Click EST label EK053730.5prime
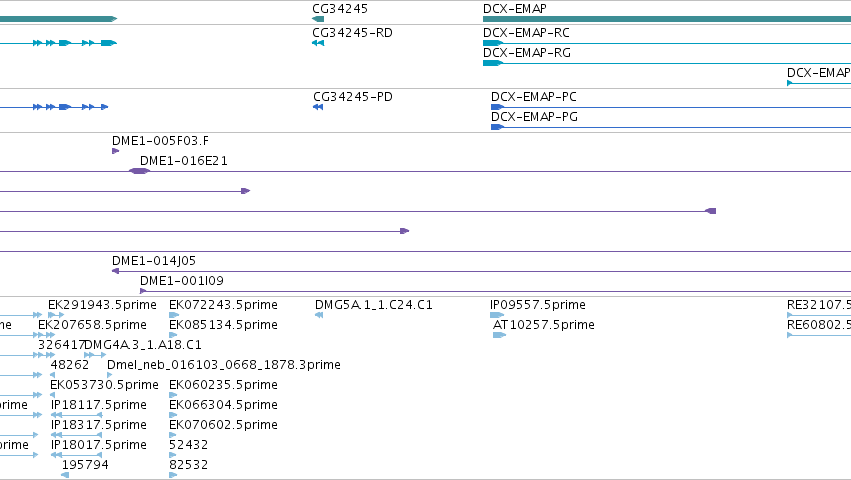This screenshot has height=480, width=851. point(104,385)
